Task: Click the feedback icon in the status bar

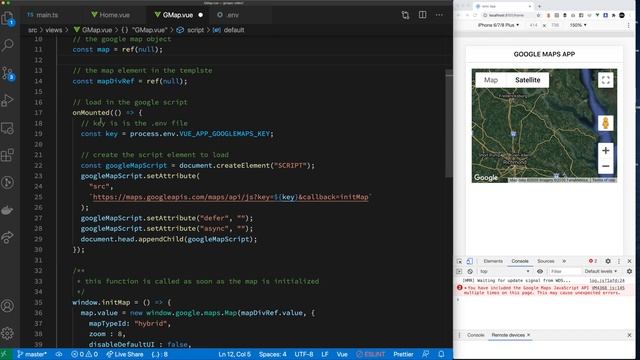Action: click(425, 354)
